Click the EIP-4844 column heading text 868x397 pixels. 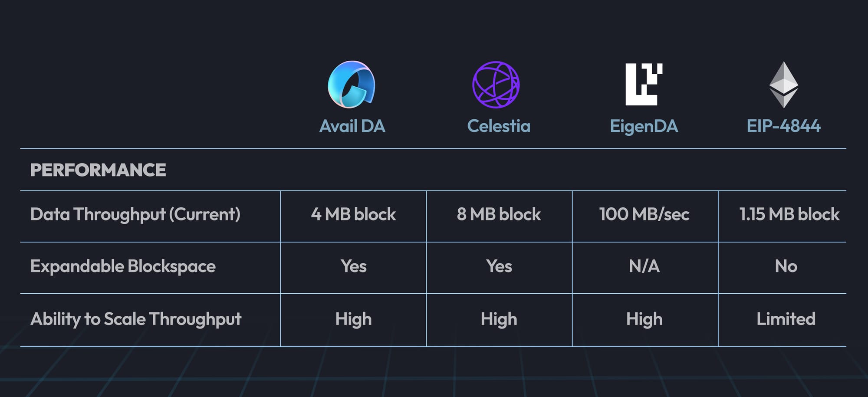783,126
